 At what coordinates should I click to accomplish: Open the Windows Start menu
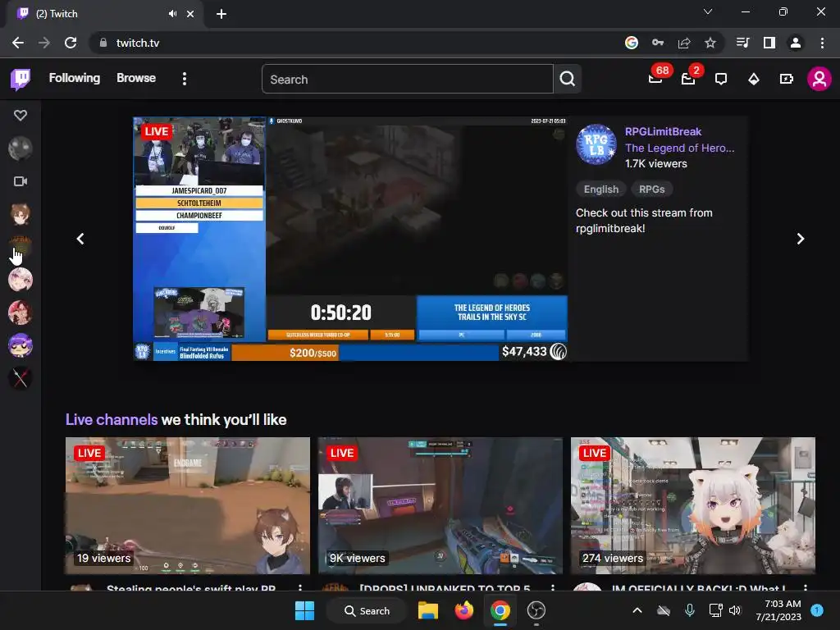(x=305, y=610)
